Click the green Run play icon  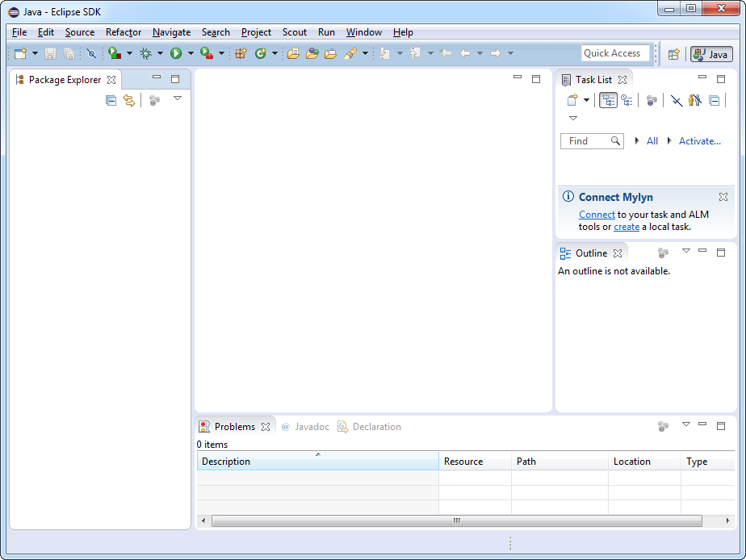click(x=176, y=53)
